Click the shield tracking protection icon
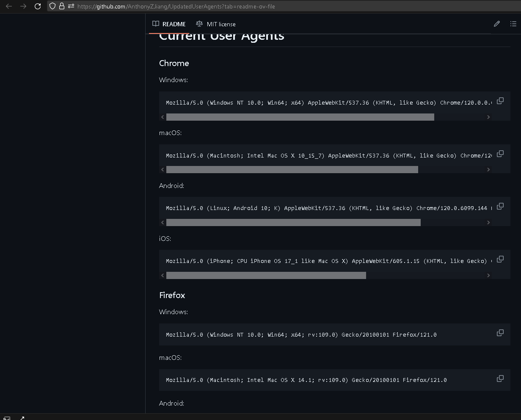This screenshot has height=420, width=521. click(x=52, y=6)
